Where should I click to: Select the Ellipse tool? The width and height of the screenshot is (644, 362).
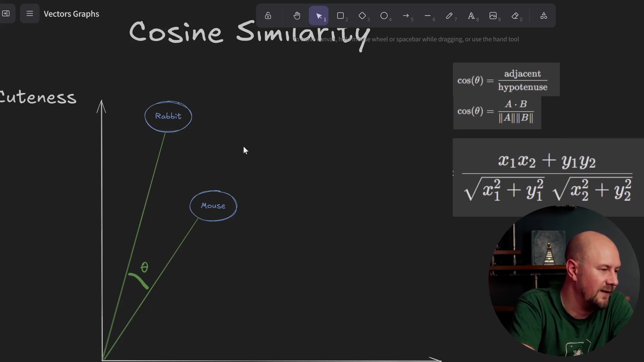click(x=384, y=16)
